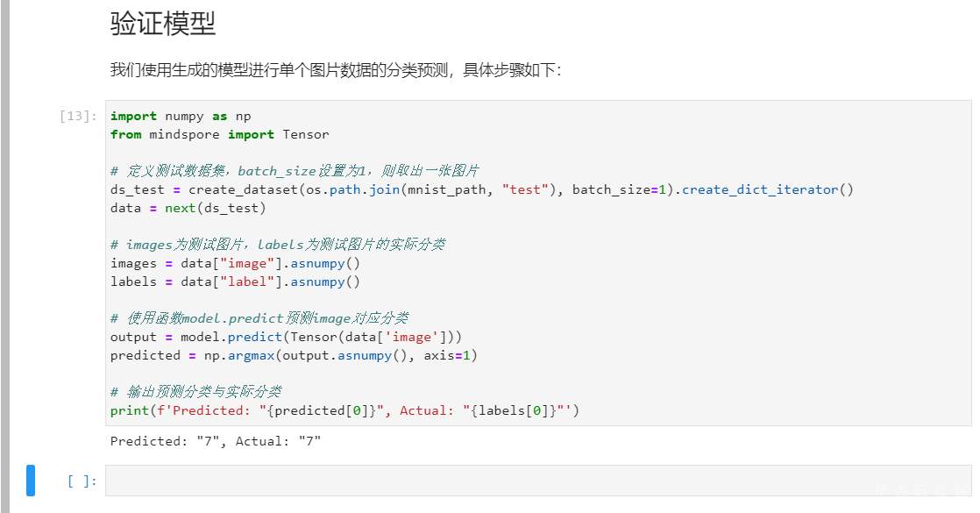The image size is (980, 513).
Task: Click the "from mindspore import Tensor" line
Action: coord(219,134)
